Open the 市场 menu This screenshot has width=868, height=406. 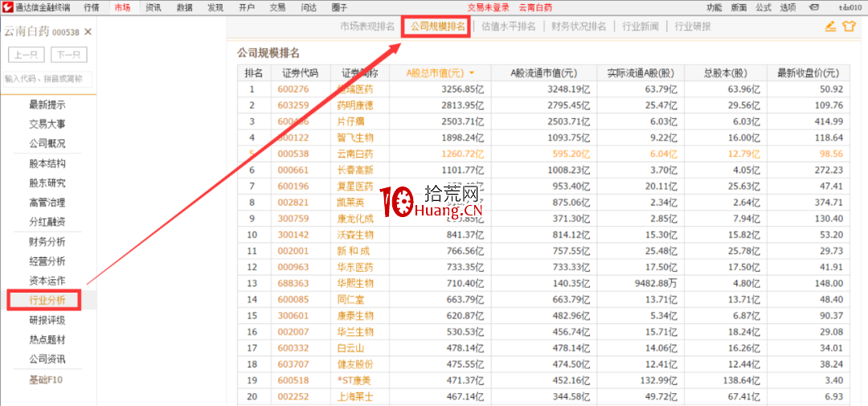point(123,8)
